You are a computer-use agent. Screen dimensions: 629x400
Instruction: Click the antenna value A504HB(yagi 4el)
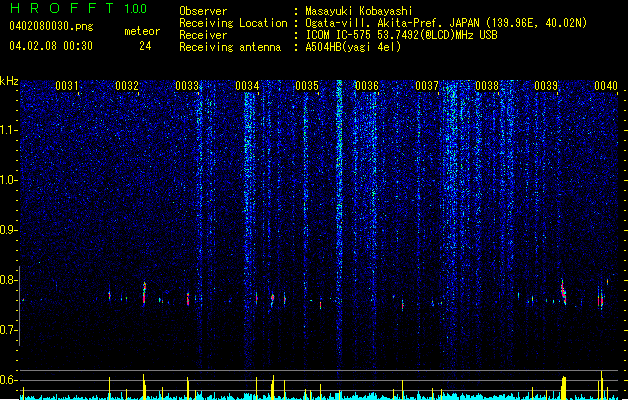click(353, 47)
